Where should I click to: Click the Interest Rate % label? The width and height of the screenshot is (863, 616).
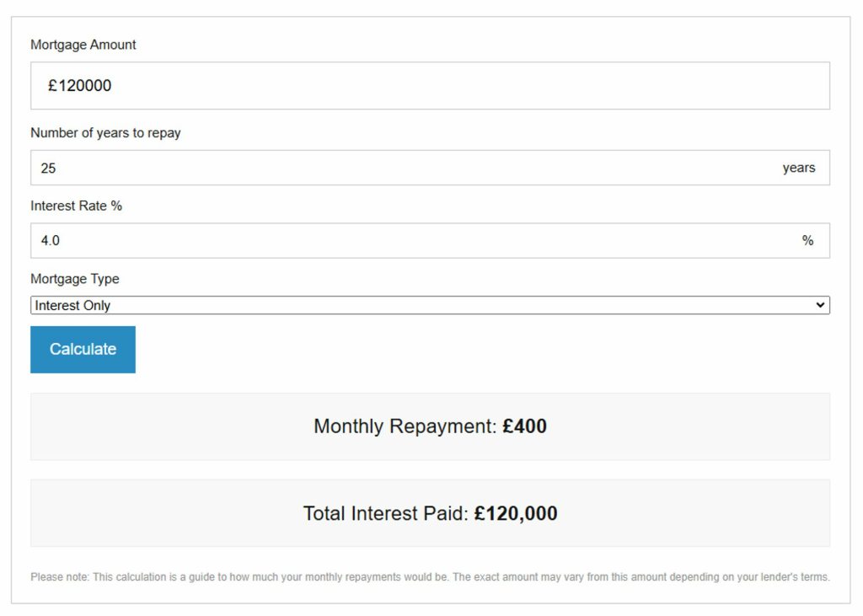click(76, 206)
